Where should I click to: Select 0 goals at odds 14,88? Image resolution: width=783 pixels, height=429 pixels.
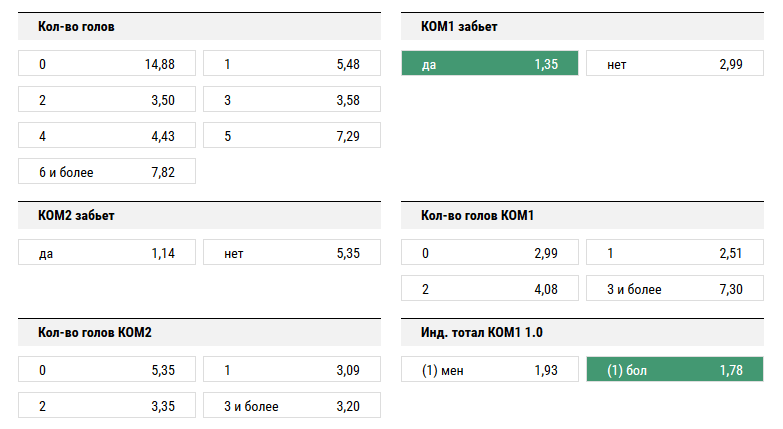click(107, 63)
